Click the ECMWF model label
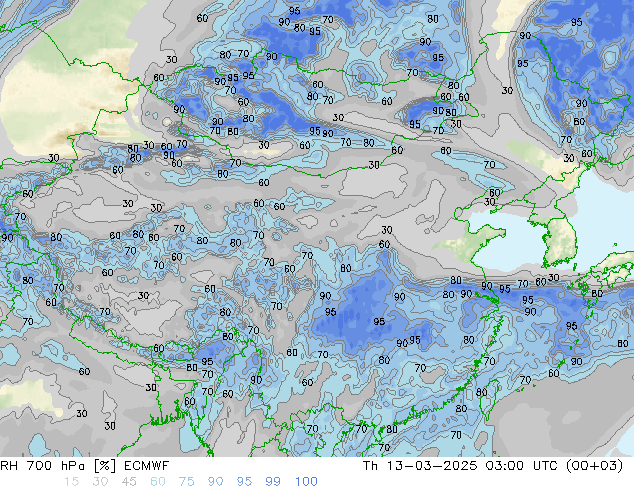Screen dimensions: 634x490 (146, 466)
